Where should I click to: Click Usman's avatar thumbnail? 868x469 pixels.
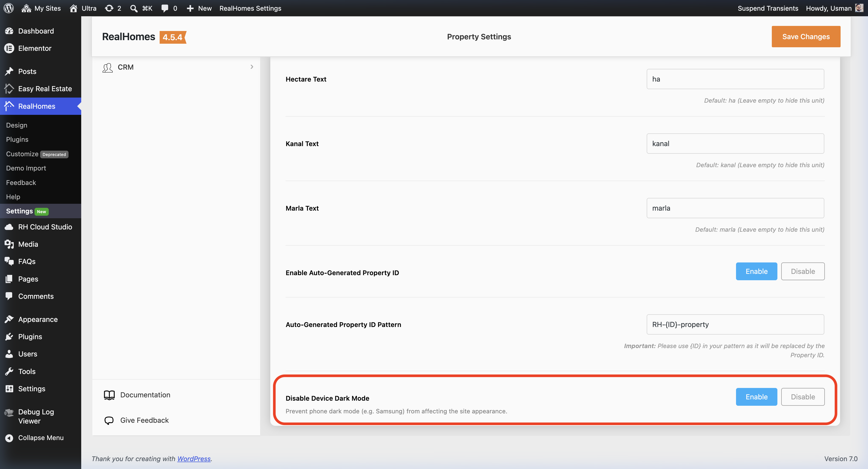click(x=859, y=8)
